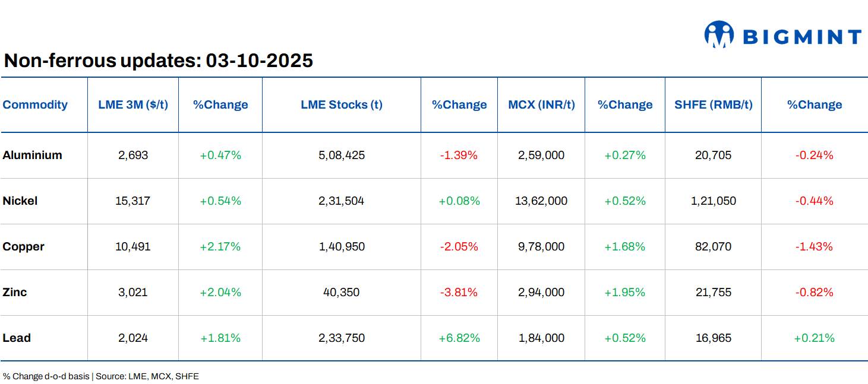Select the Commodity column header
868x384 pixels.
[36, 104]
